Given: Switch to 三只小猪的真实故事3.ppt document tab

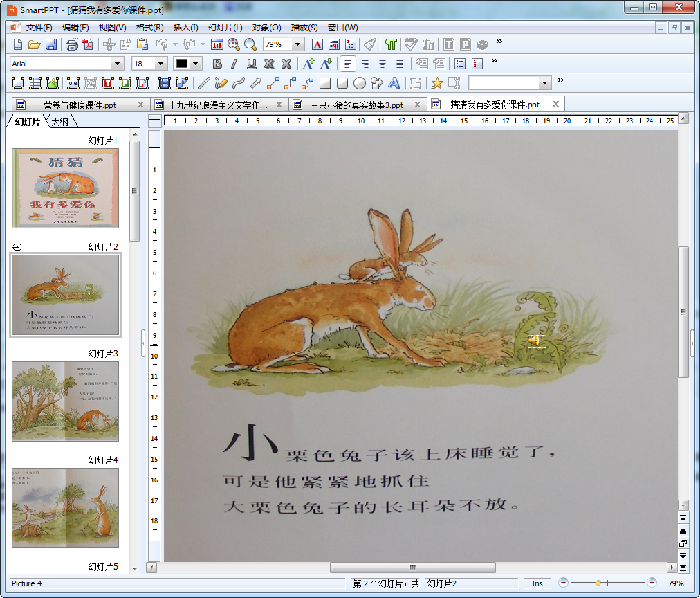Looking at the screenshot, I should pyautogui.click(x=356, y=105).
